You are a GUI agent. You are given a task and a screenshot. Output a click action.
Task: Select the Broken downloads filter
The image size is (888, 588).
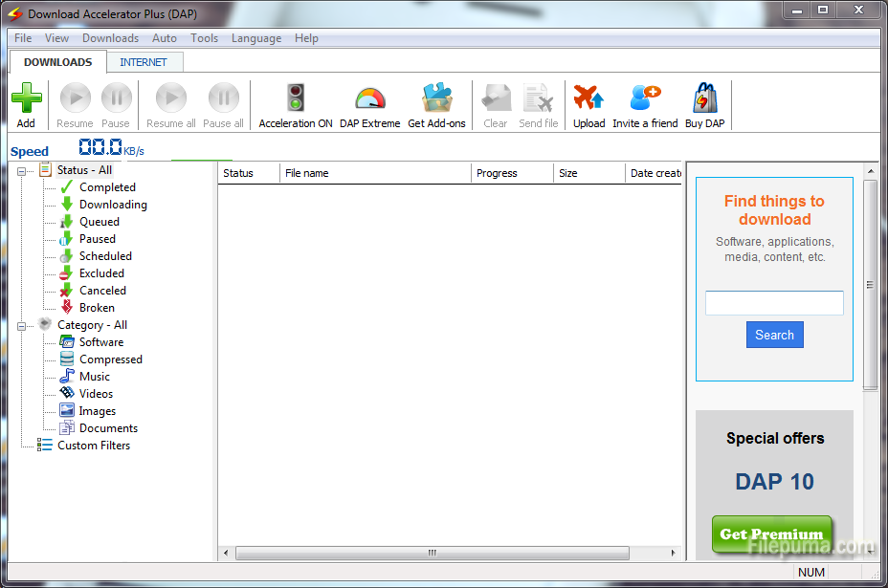[x=97, y=308]
